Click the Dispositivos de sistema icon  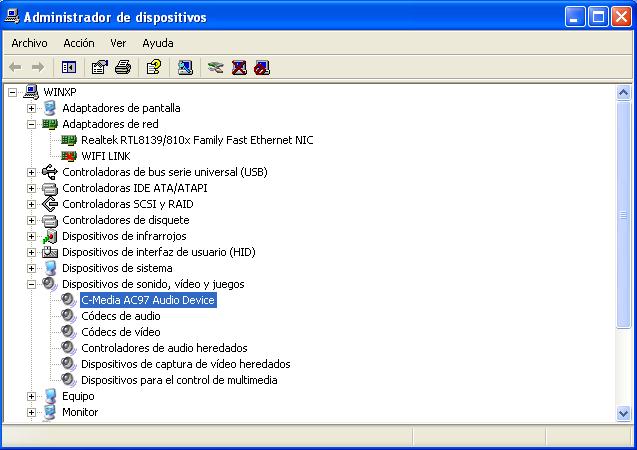50,268
